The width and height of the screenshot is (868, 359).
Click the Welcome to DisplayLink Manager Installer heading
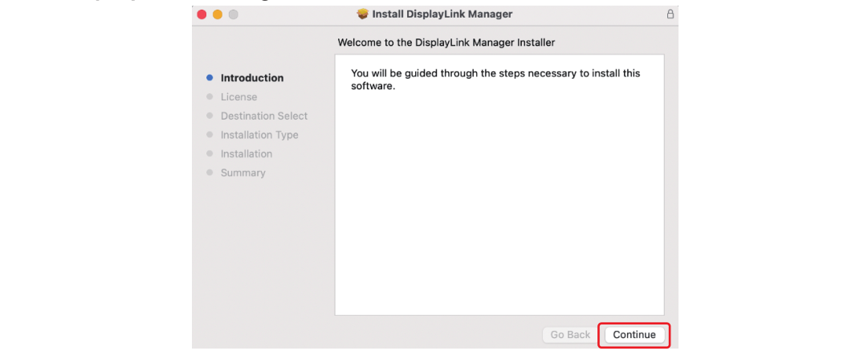point(446,42)
